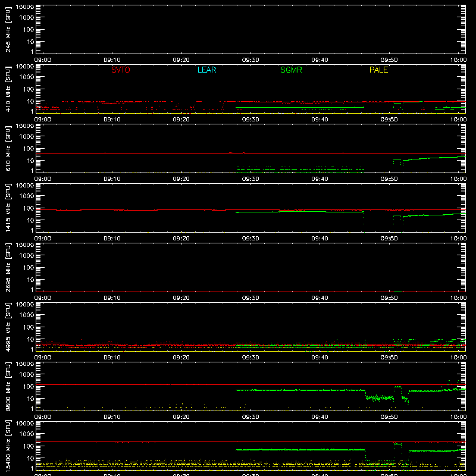Click the 10000 tick label in 8800 MHz panel
The image size is (476, 476).
tap(25, 364)
